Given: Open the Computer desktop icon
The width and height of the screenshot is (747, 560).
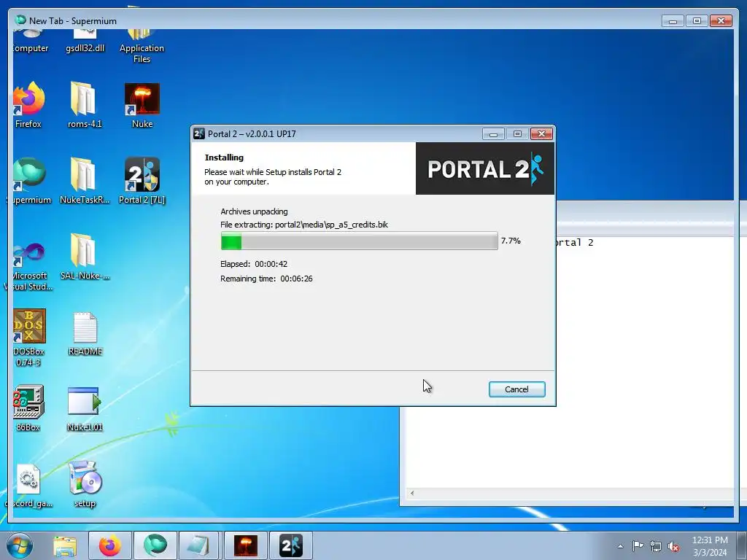Looking at the screenshot, I should click(30, 42).
